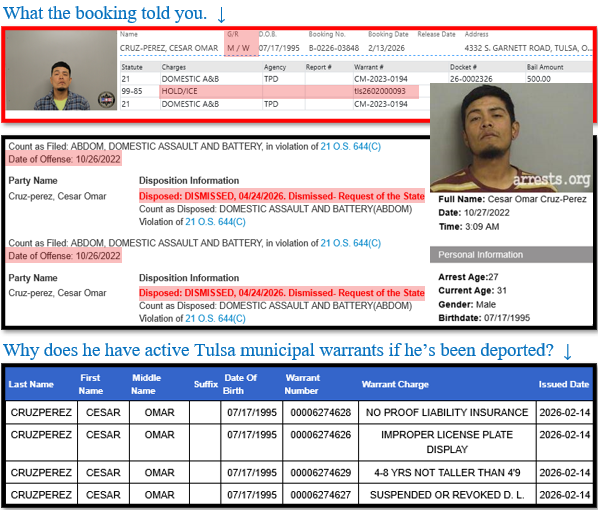Click the Release Date header in booking
The image size is (598, 510).
coord(436,34)
